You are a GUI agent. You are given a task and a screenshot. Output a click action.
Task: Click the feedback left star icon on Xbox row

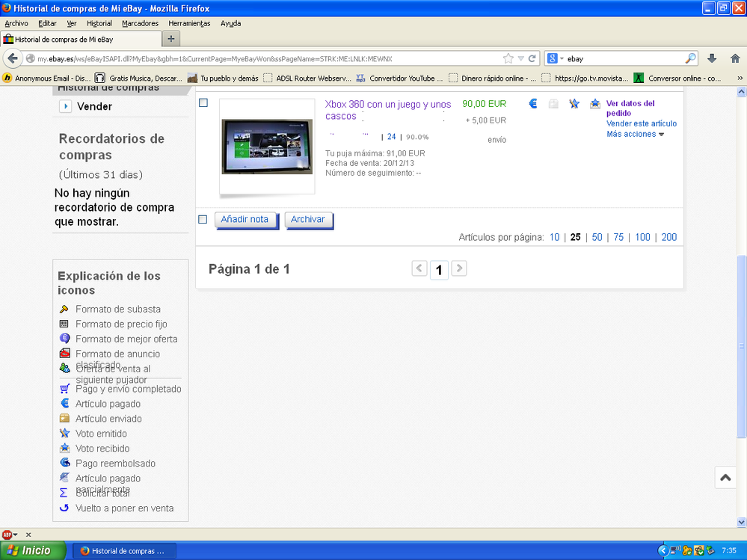[x=574, y=103]
